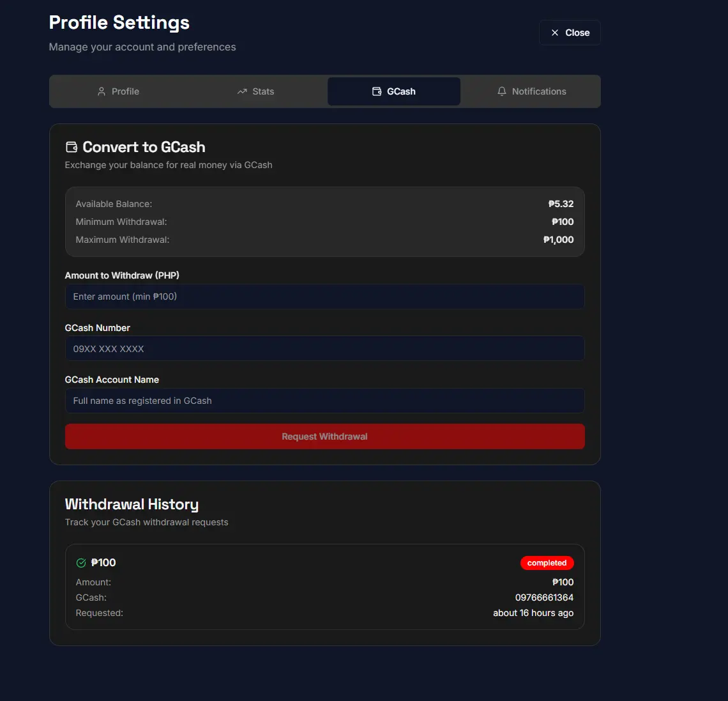Click the Available Balance value ₱5.32
728x701 pixels.
coord(561,204)
